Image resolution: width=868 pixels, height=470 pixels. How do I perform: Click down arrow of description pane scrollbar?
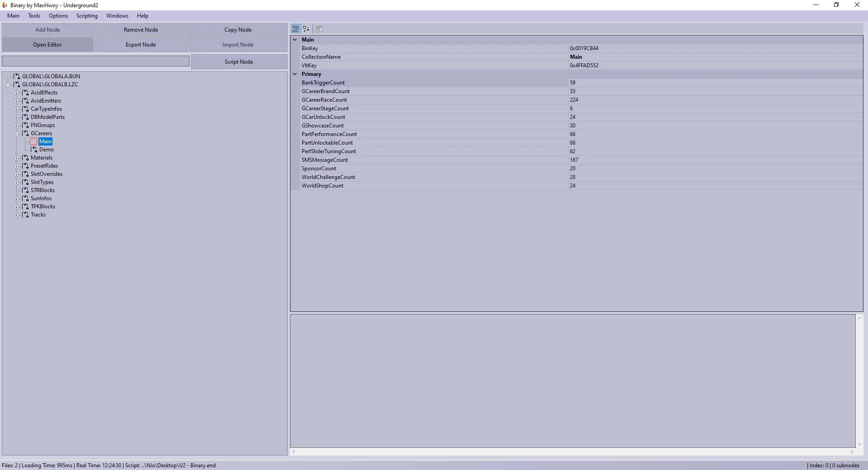859,444
